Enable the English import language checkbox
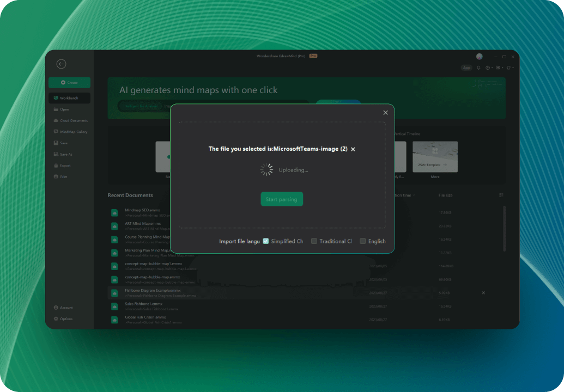The height and width of the screenshot is (392, 564). (362, 241)
